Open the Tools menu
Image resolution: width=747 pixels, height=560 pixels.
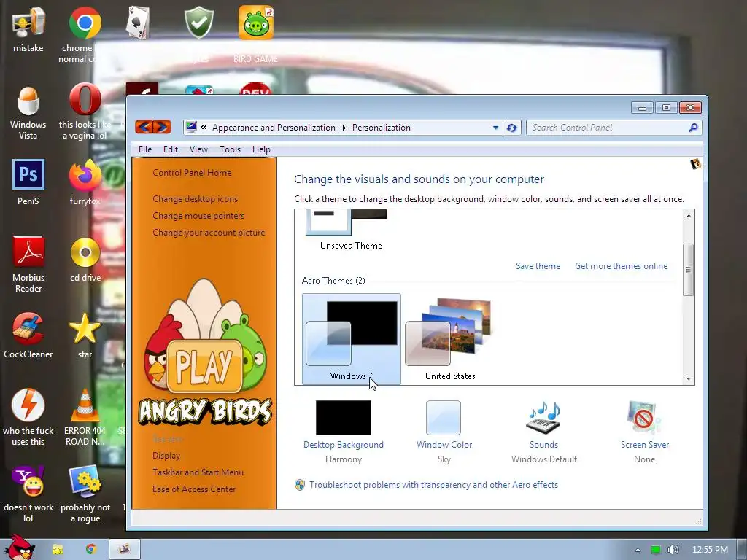click(230, 149)
